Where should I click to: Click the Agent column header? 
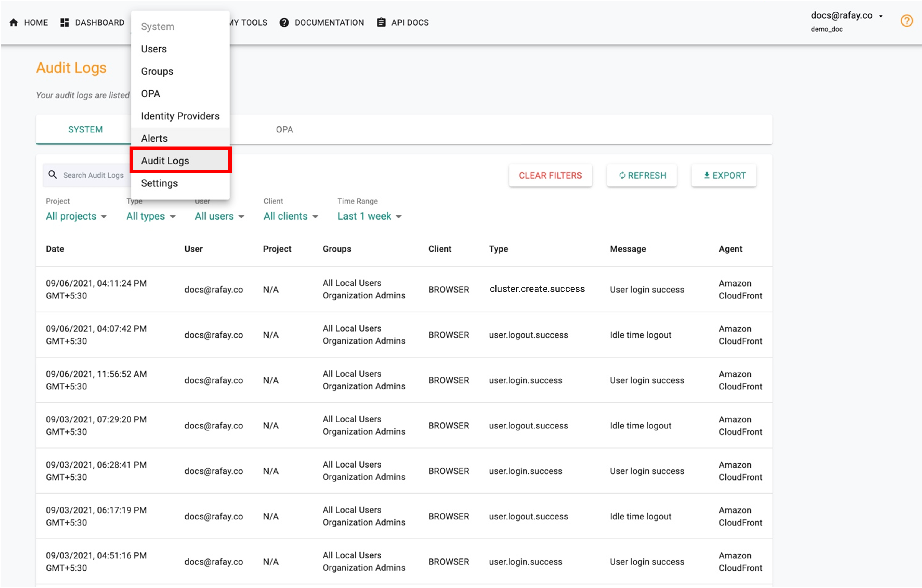(731, 249)
